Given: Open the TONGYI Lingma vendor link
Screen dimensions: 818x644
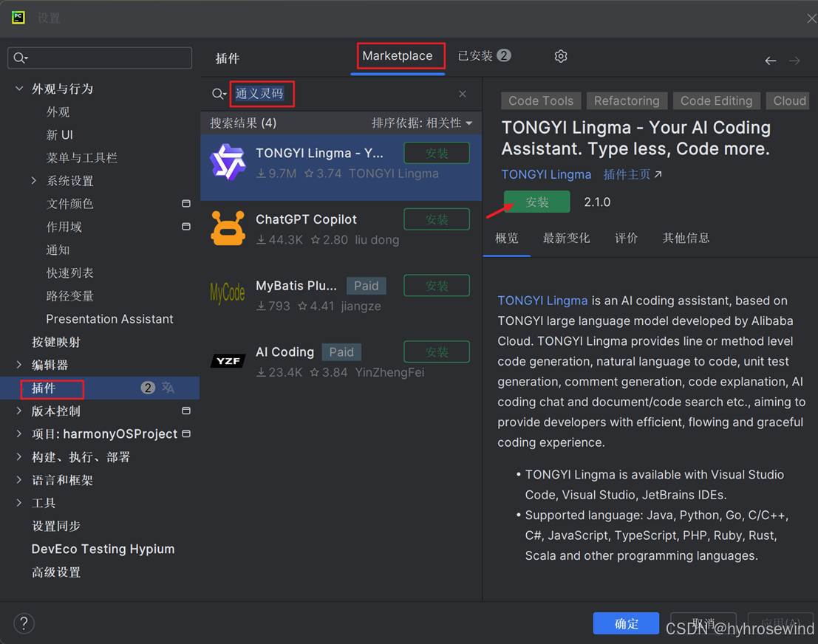Looking at the screenshot, I should [546, 175].
